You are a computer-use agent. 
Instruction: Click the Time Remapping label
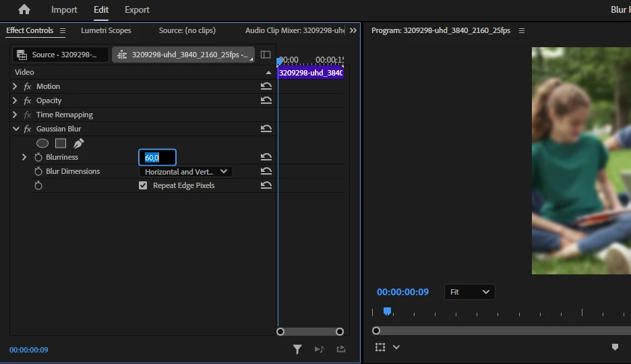[65, 115]
